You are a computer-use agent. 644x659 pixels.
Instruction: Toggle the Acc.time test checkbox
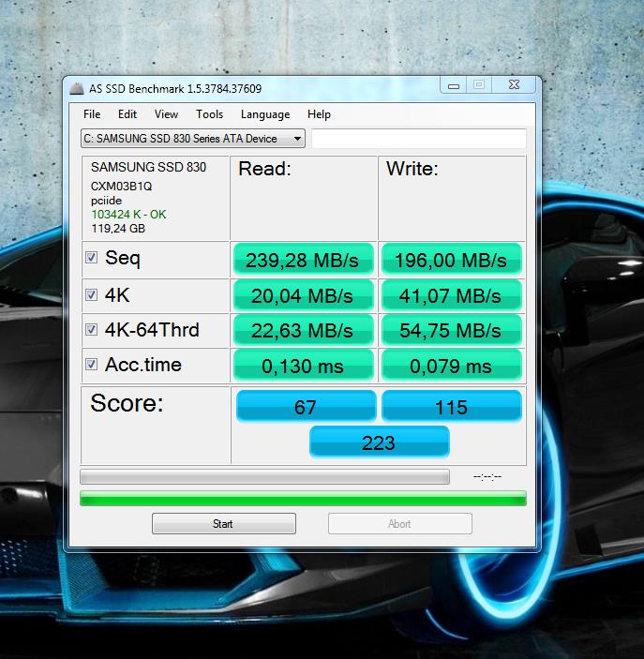point(91,364)
